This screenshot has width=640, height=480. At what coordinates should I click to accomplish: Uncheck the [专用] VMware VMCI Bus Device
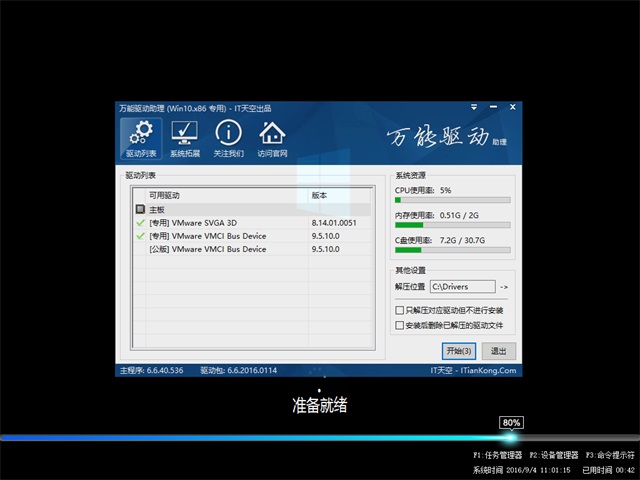tap(140, 236)
